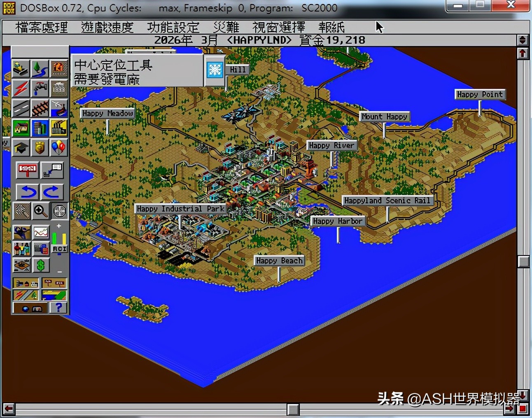Open the Map window
This screenshot has width=532, height=418.
21,233
